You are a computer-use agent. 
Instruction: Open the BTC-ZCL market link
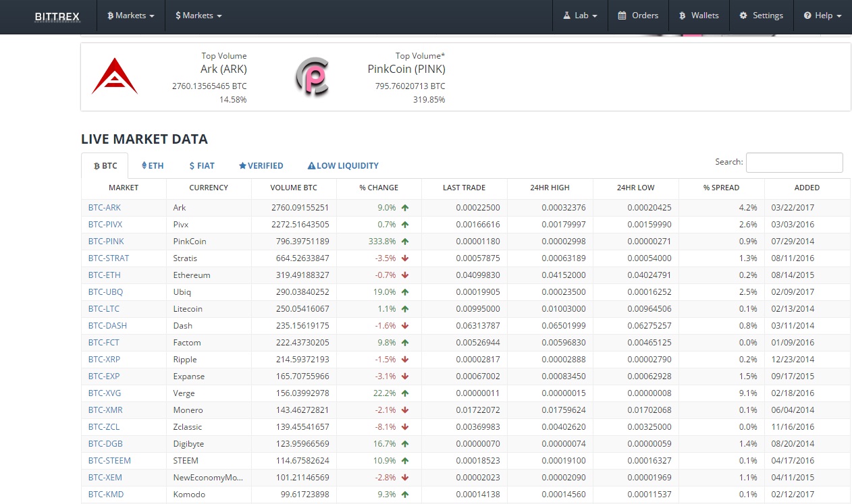pyautogui.click(x=105, y=427)
